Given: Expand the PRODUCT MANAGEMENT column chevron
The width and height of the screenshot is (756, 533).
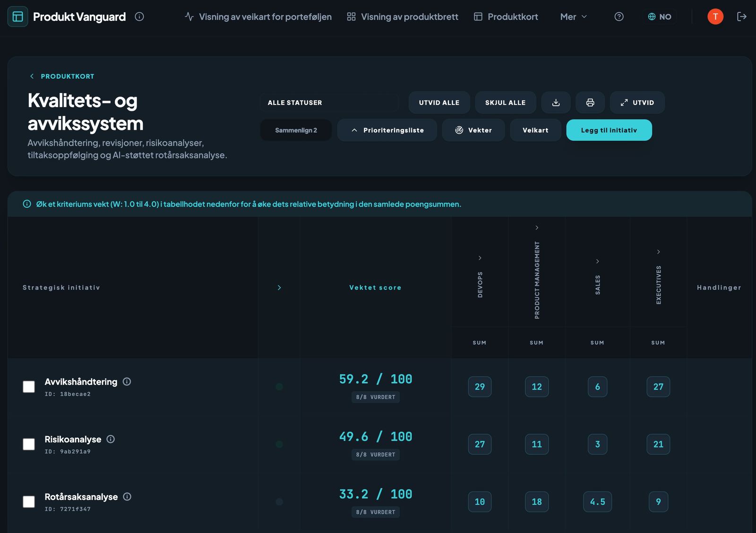Looking at the screenshot, I should [537, 228].
